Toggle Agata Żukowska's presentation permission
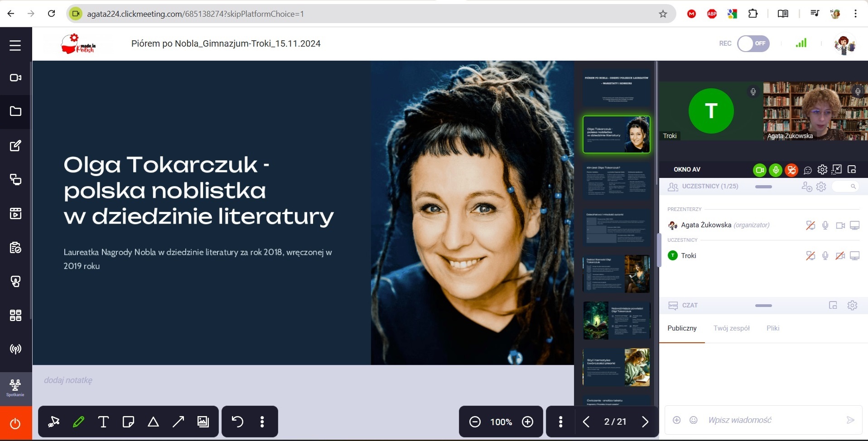 pos(810,225)
